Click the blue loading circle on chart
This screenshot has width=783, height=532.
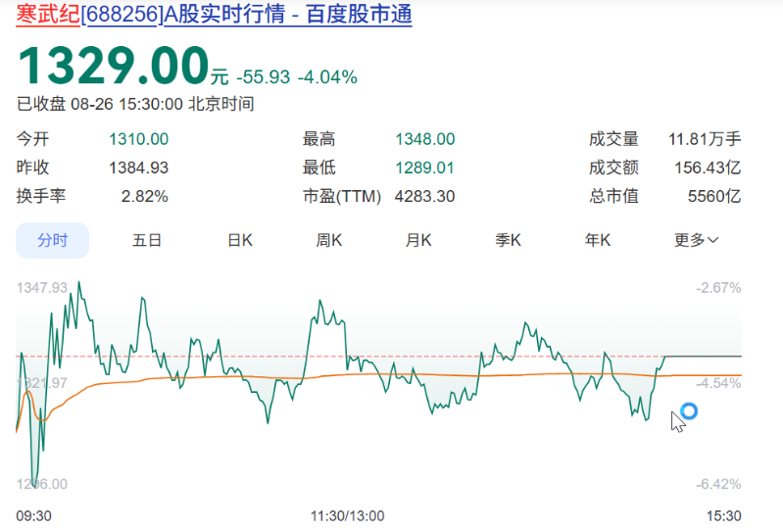point(689,411)
